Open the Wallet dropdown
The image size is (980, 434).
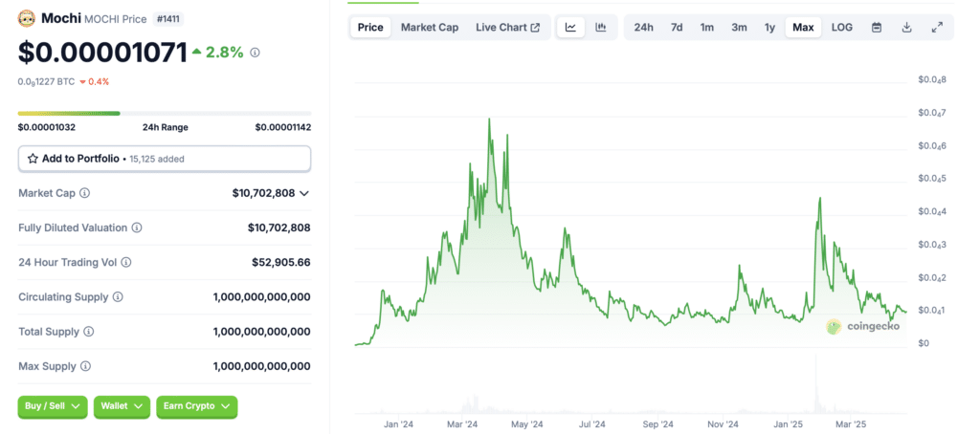point(122,406)
